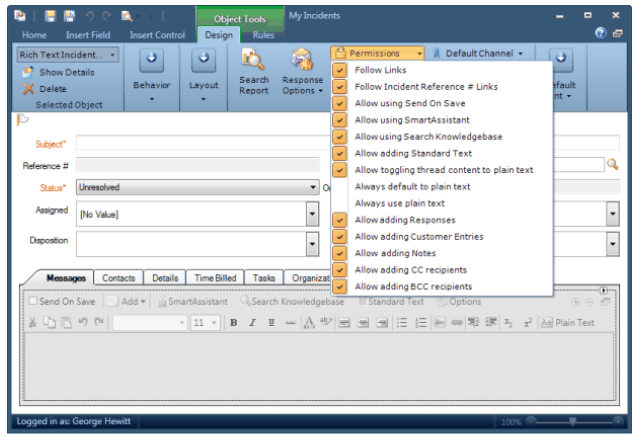
Task: Click the Delete icon in Selected Object
Action: [28, 89]
